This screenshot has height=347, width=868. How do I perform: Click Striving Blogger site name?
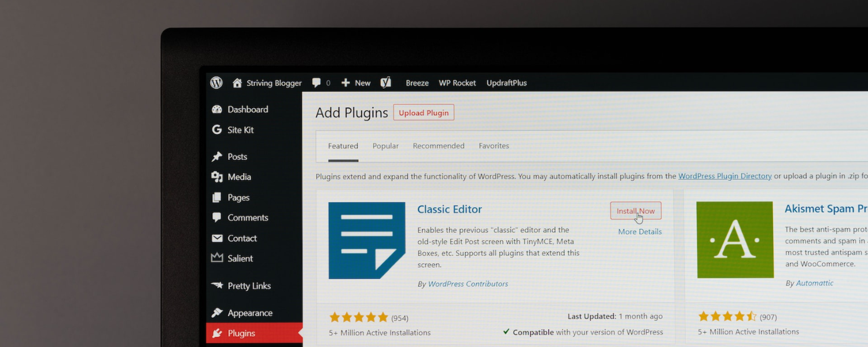[x=274, y=83]
